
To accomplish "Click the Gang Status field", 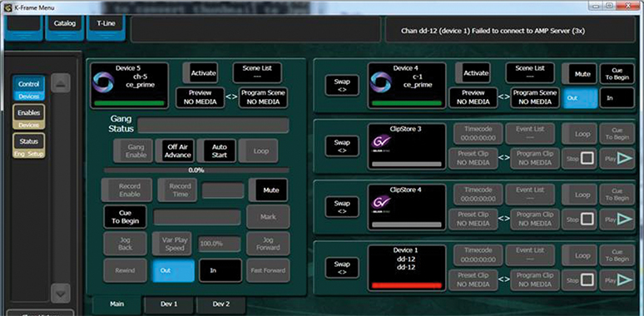I will (213, 126).
